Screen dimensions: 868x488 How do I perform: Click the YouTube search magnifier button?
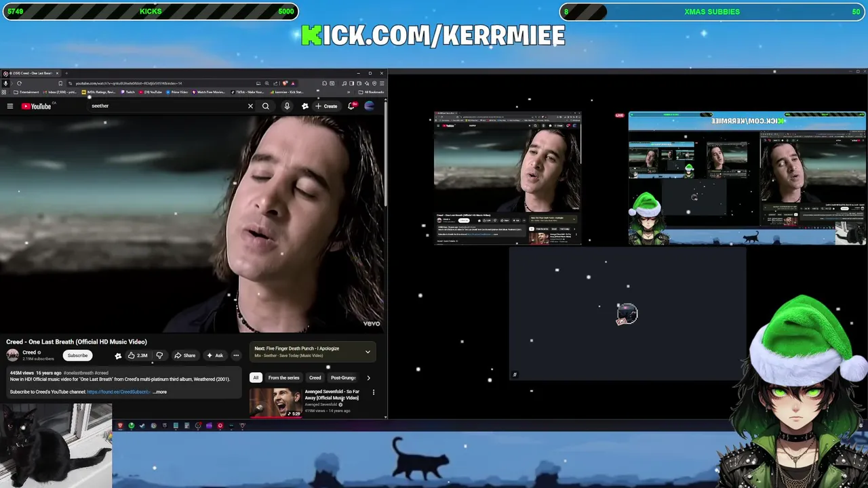coord(266,106)
